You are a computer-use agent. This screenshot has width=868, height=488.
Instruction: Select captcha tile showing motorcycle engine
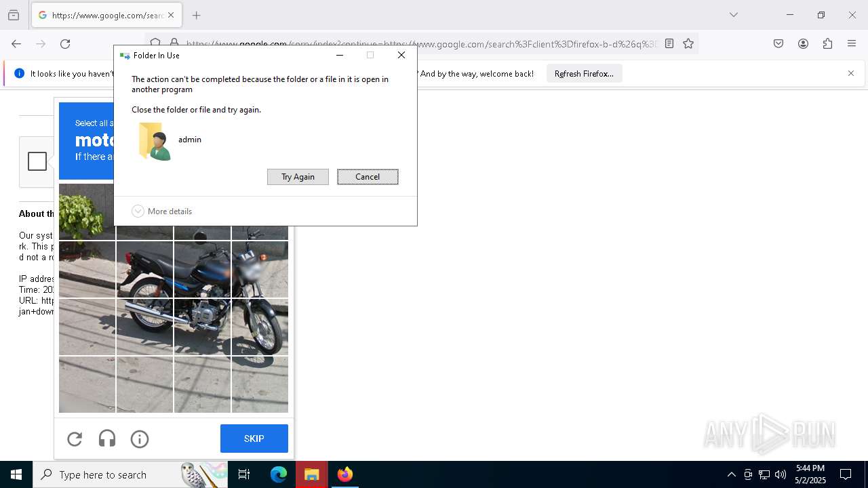(x=202, y=327)
